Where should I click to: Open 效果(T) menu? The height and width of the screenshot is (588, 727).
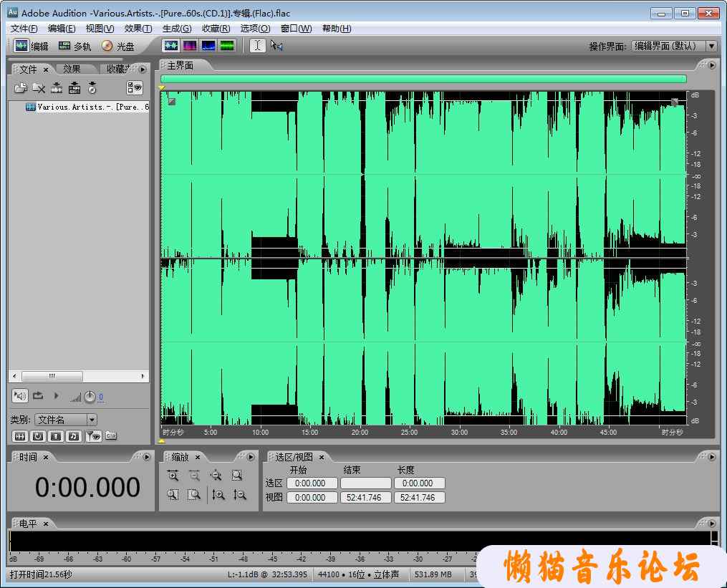tap(138, 29)
